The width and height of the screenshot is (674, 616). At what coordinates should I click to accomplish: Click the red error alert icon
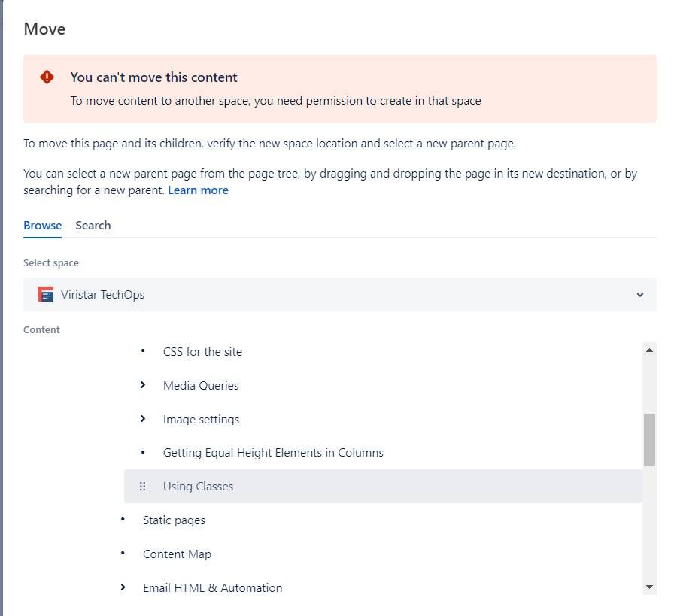click(47, 76)
